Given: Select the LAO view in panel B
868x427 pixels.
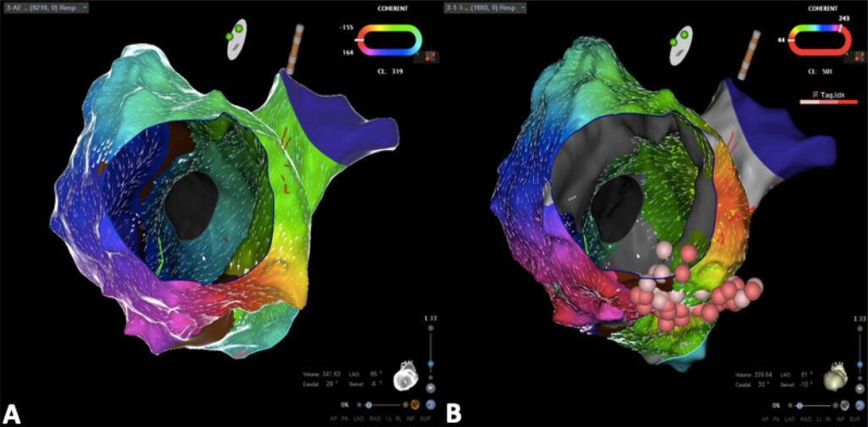Looking at the screenshot, I should point(791,419).
